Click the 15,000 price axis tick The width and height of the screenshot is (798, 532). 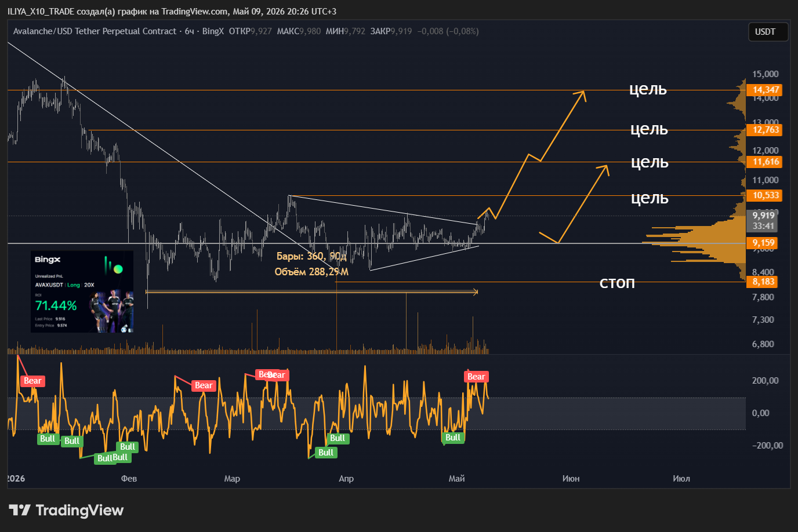[x=765, y=74]
